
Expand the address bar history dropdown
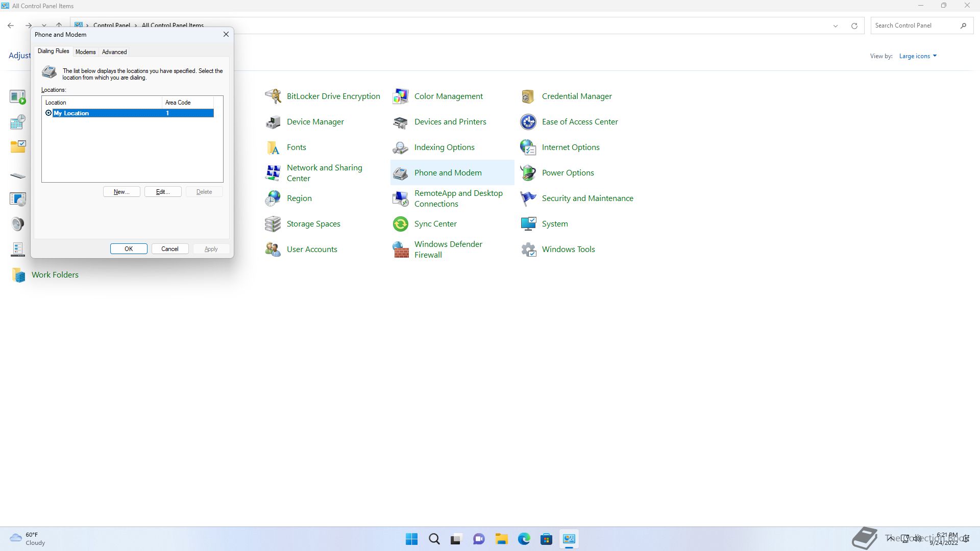click(836, 26)
